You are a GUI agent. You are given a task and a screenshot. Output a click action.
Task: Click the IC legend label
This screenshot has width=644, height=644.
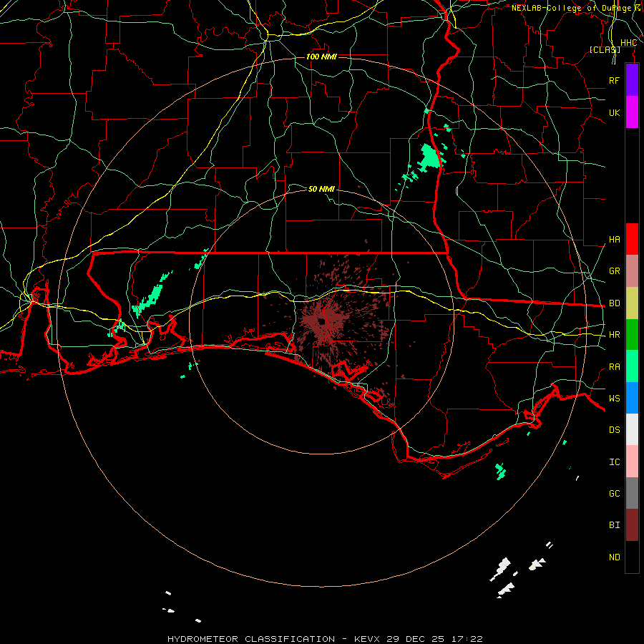pyautogui.click(x=615, y=462)
